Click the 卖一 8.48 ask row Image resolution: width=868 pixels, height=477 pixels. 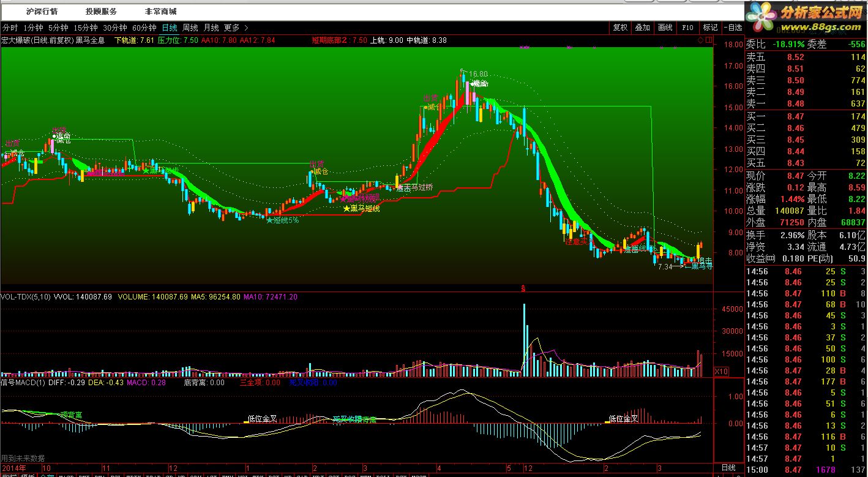tap(806, 103)
